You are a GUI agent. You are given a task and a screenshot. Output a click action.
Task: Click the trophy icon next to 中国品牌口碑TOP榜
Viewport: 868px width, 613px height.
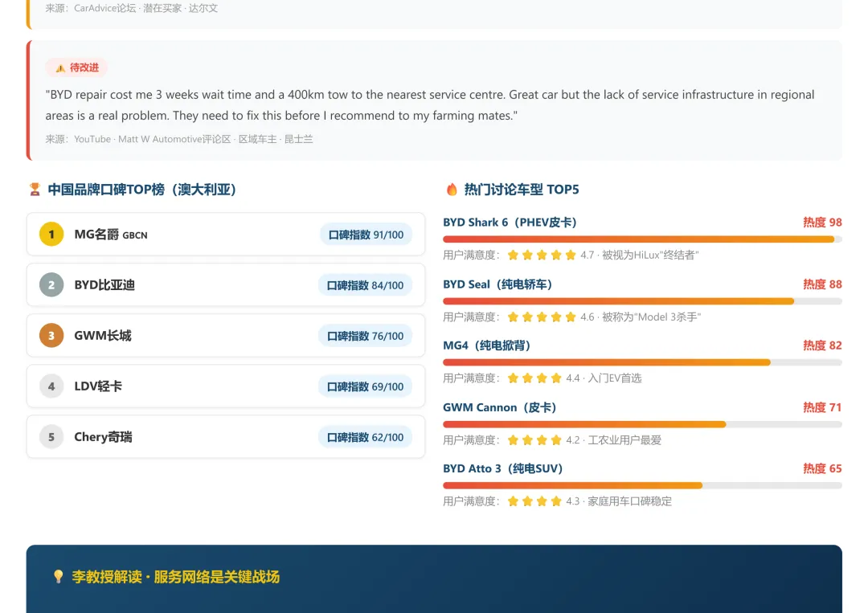pos(35,189)
